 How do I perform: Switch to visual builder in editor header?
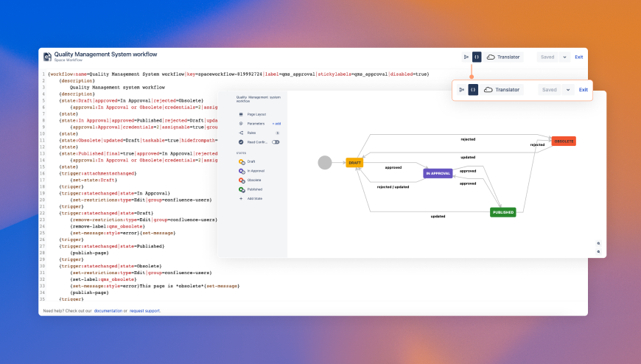[466, 57]
